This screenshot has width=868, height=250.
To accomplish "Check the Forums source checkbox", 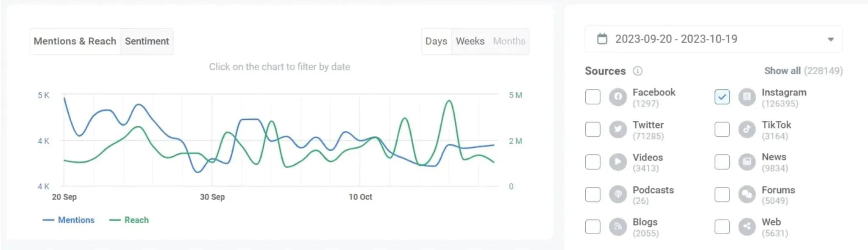I will point(721,194).
